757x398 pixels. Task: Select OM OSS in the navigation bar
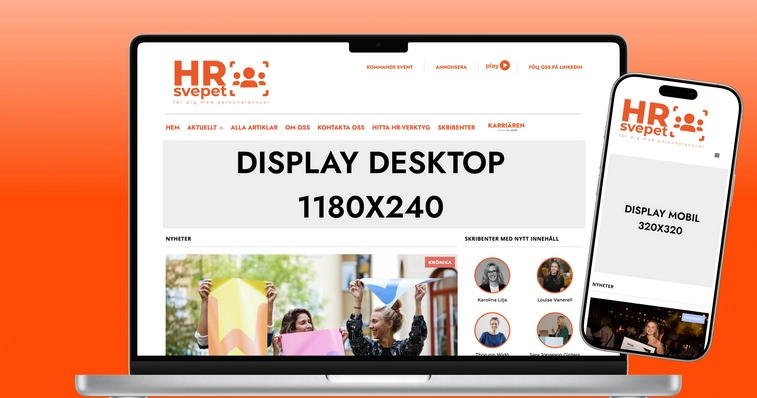[x=297, y=128]
